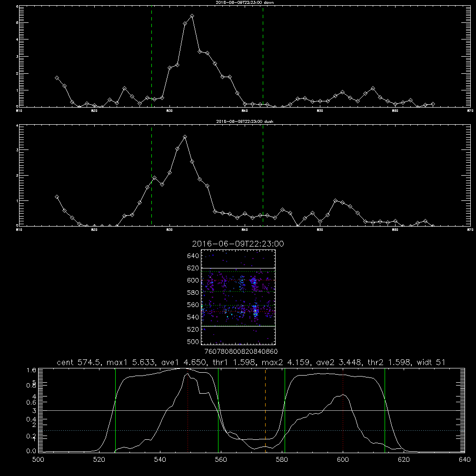Viewport: 476px width, 476px height.
Task: Click the orange dashed center line in bottom plot
Action: pyautogui.click(x=265, y=410)
